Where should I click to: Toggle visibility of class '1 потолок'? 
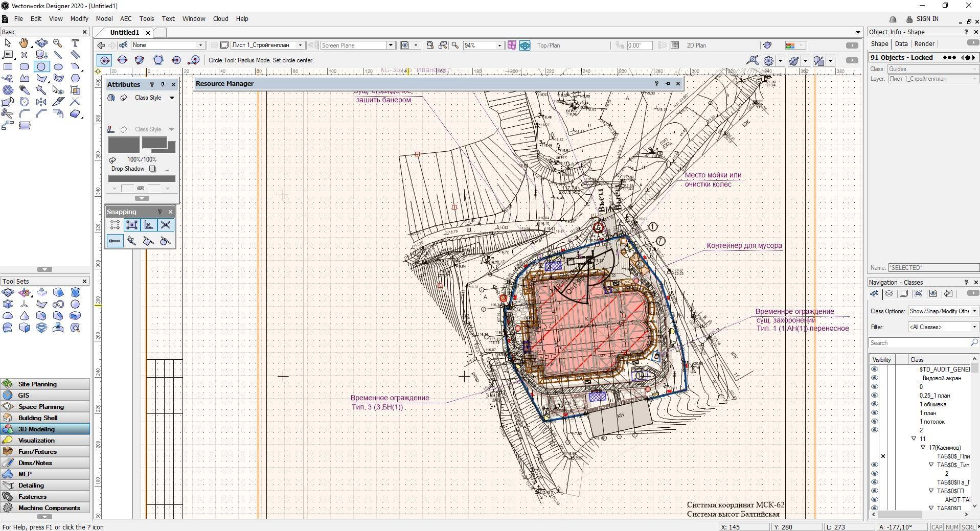874,422
